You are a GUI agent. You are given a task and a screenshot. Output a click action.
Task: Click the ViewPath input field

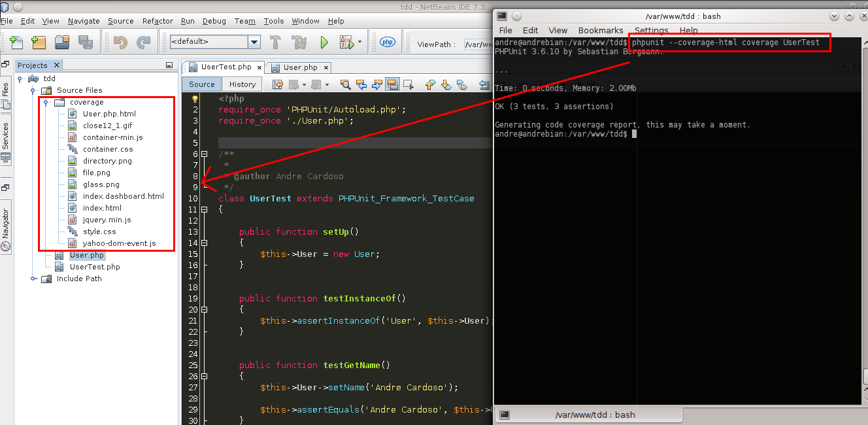pyautogui.click(x=478, y=44)
